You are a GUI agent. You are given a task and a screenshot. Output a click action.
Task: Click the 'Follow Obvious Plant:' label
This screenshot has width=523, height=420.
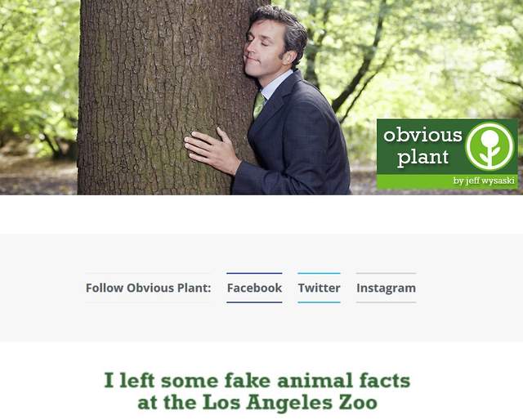click(148, 288)
